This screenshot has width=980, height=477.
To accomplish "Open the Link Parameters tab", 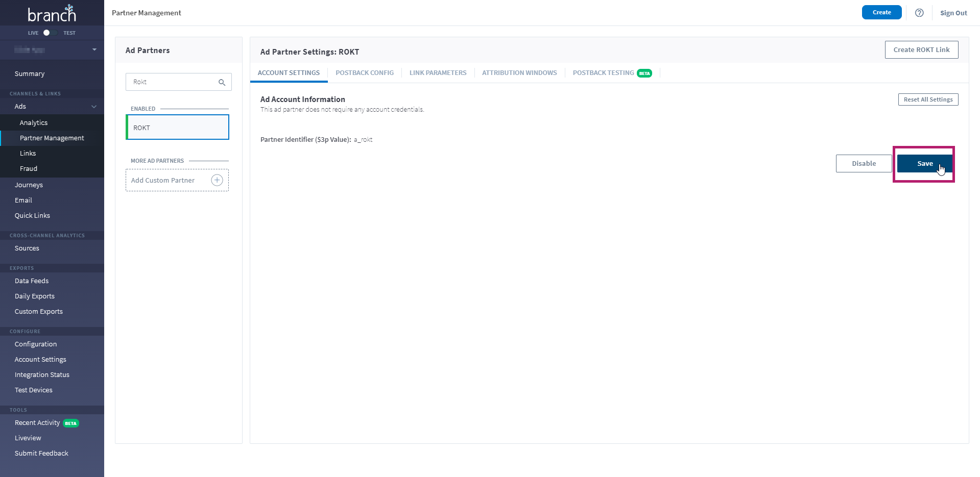I will [x=438, y=73].
